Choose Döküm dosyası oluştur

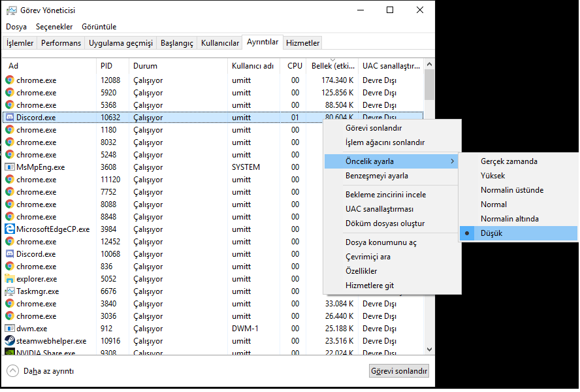pyautogui.click(x=392, y=223)
